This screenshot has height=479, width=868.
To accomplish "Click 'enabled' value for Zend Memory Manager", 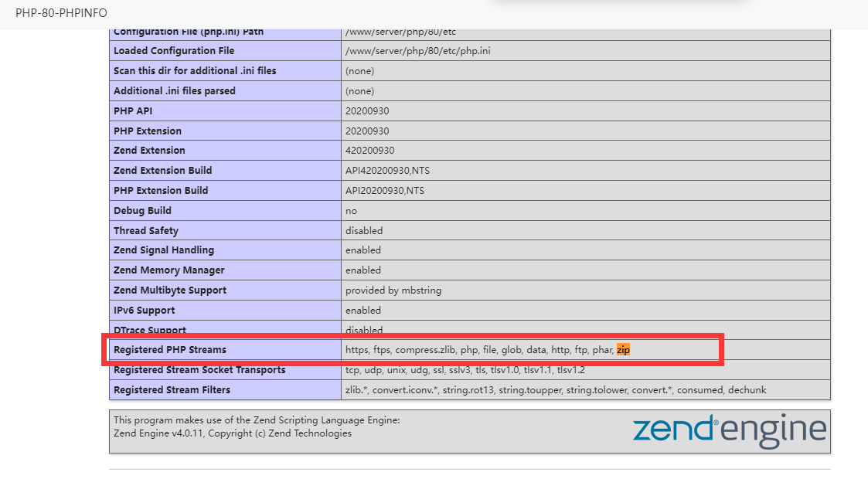I will [363, 270].
